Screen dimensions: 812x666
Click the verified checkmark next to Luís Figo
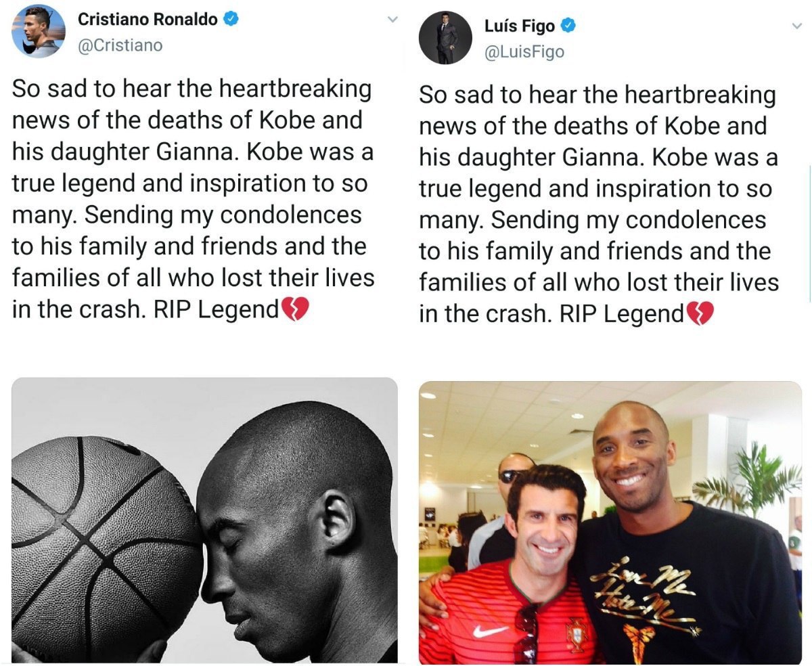pyautogui.click(x=568, y=26)
